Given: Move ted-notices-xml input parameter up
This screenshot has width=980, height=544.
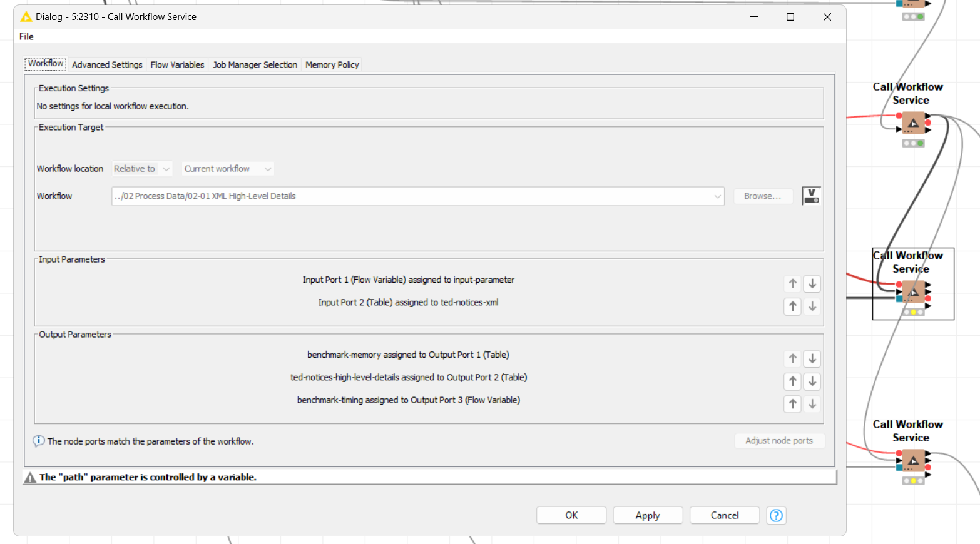Looking at the screenshot, I should 792,306.
